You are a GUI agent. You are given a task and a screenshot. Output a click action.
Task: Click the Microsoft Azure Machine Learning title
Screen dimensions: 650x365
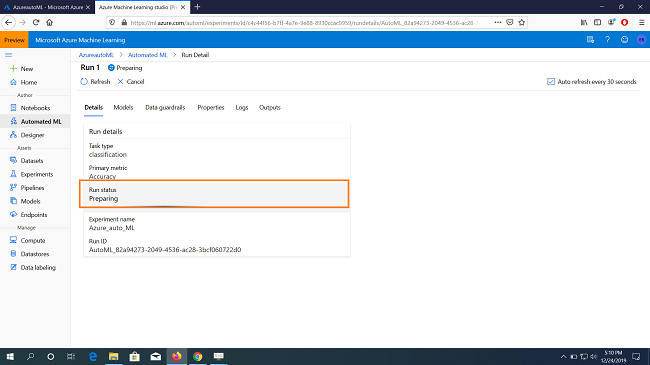[x=80, y=40]
